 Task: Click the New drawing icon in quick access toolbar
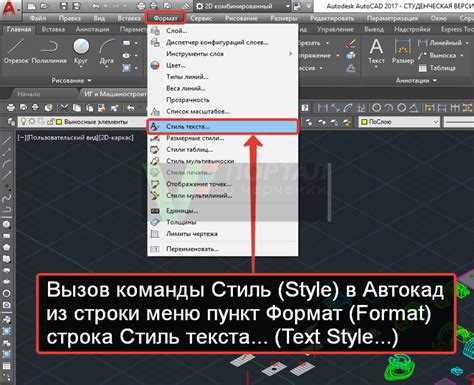tap(31, 6)
